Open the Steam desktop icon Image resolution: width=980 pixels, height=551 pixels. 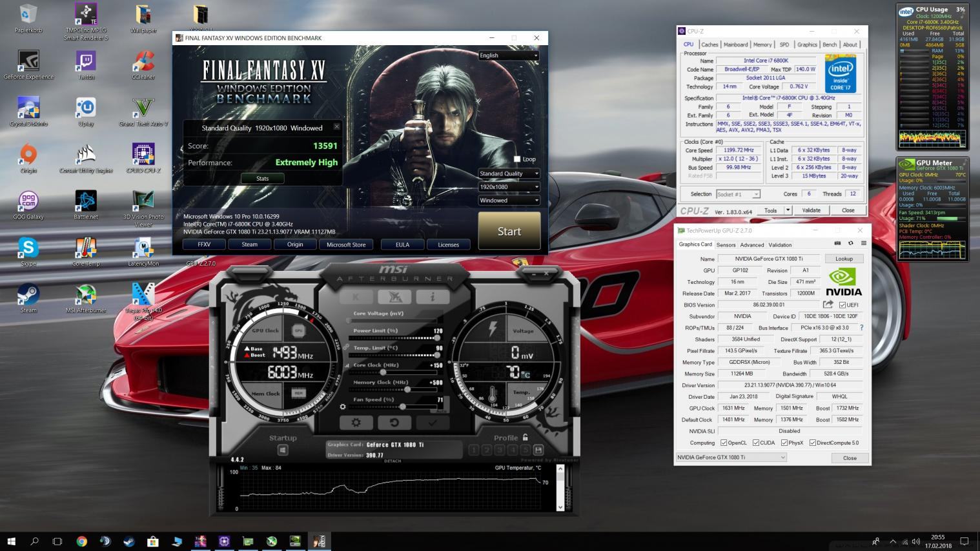point(28,298)
